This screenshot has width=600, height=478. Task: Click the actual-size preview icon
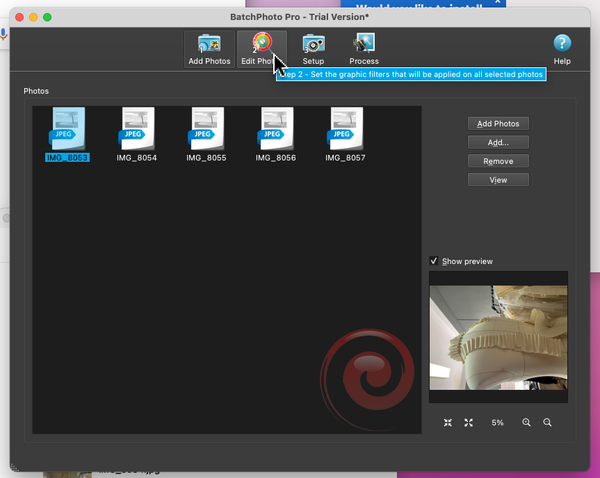pyautogui.click(x=468, y=423)
